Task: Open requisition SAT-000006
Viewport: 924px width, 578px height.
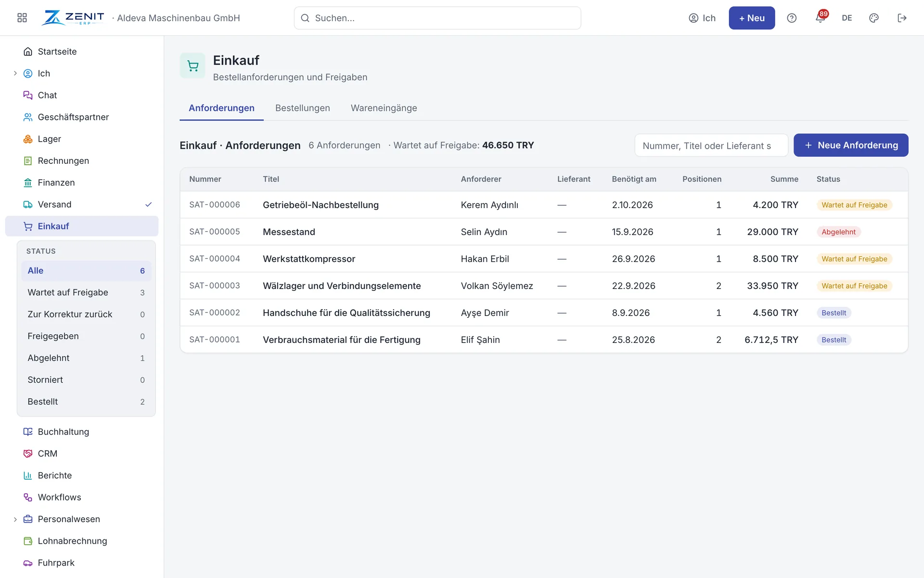Action: pyautogui.click(x=544, y=205)
